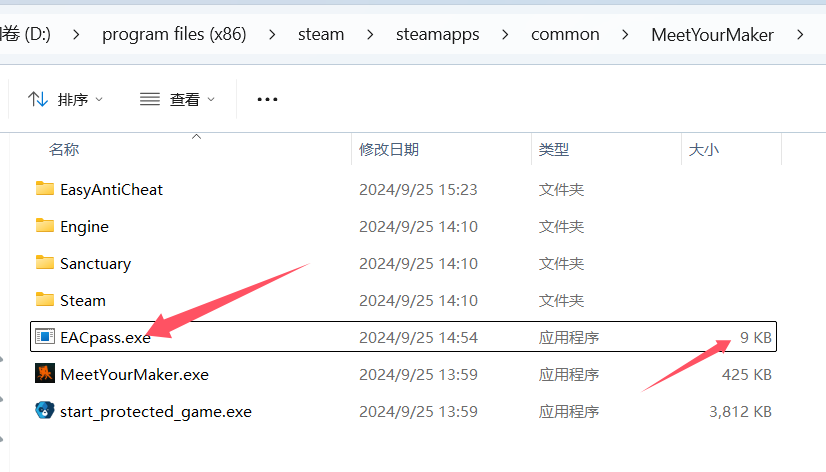Screen dimensions: 826x472
Task: Click the MeetYourMaker.exe game icon
Action: point(45,373)
